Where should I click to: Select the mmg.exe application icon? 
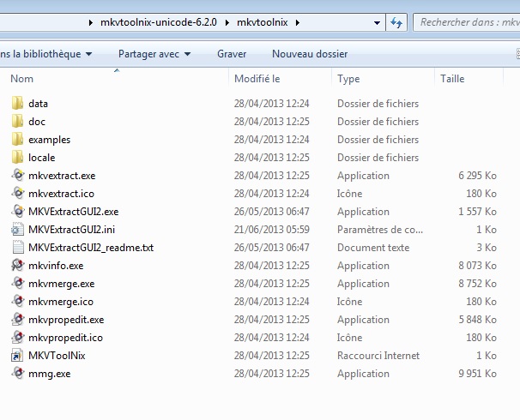pyautogui.click(x=18, y=374)
